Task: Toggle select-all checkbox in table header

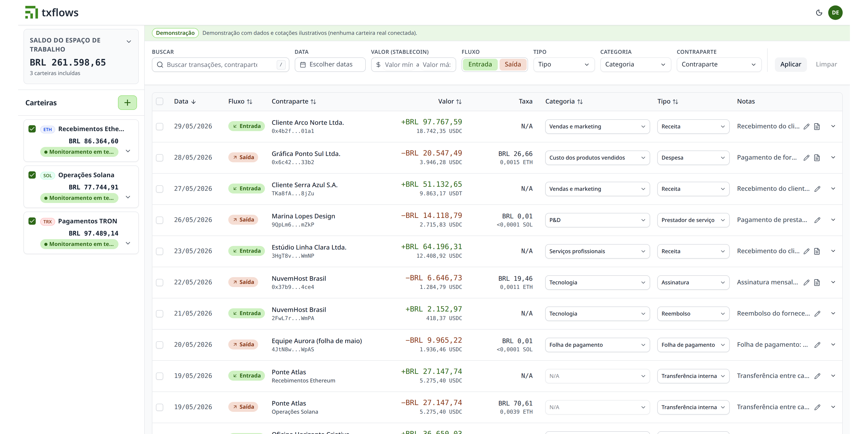Action: point(160,101)
